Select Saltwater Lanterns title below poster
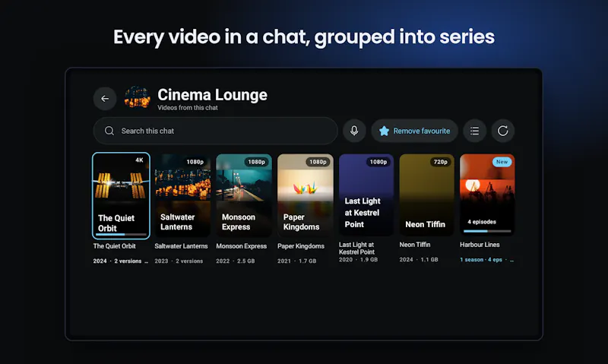The image size is (608, 364). pyautogui.click(x=181, y=246)
